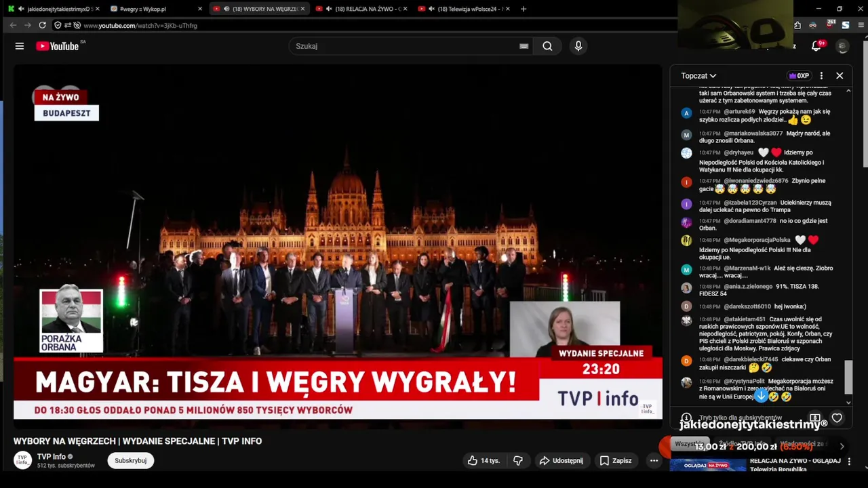Click the chat scrollbar thumb
Image resolution: width=868 pixels, height=488 pixels.
[x=848, y=377]
